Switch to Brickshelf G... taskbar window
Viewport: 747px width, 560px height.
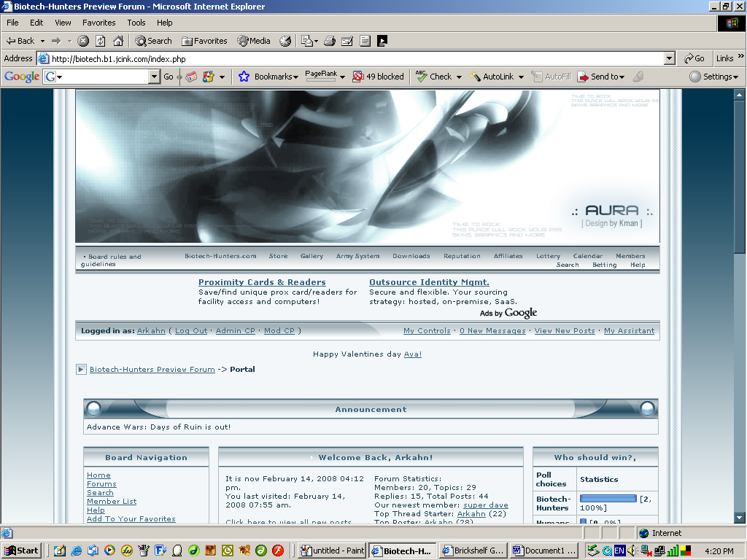[473, 551]
